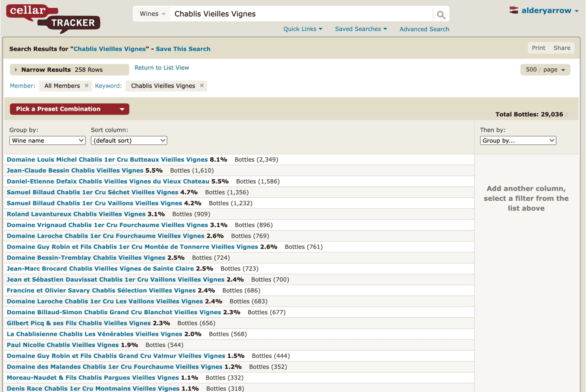Open Daniel-Etienne Defaix Vieux Chateau wine
This screenshot has height=392, width=586.
108,181
